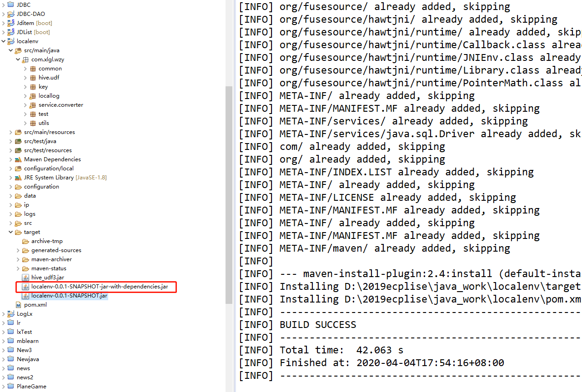The height and width of the screenshot is (392, 582).
Task: Click the 'Installing ...localenv\pom.xm' console line
Action: 410,299
